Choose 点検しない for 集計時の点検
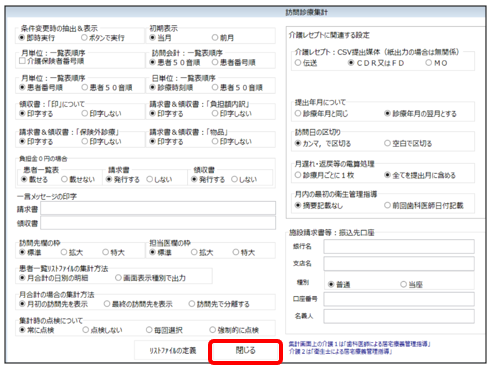 point(86,330)
